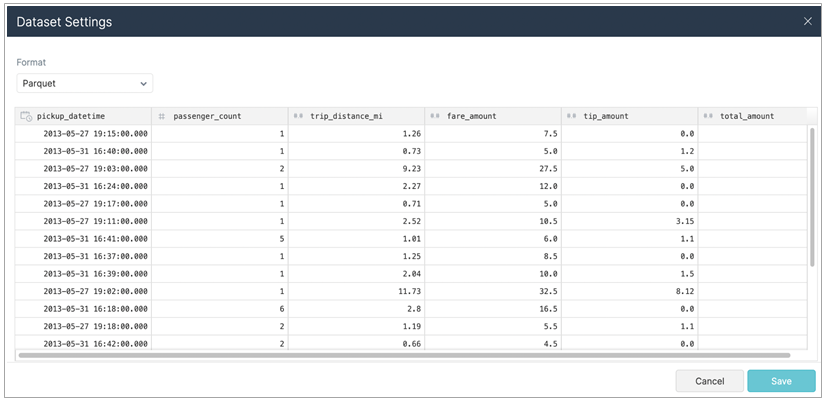This screenshot has height=405, width=826.
Task: Click trip distance value 2.27
Action: click(412, 186)
